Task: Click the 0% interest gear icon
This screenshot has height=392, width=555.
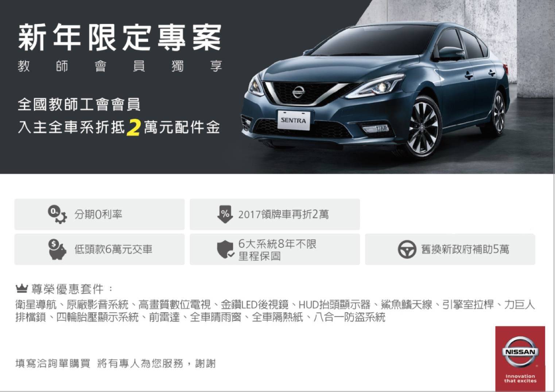Action: point(57,214)
